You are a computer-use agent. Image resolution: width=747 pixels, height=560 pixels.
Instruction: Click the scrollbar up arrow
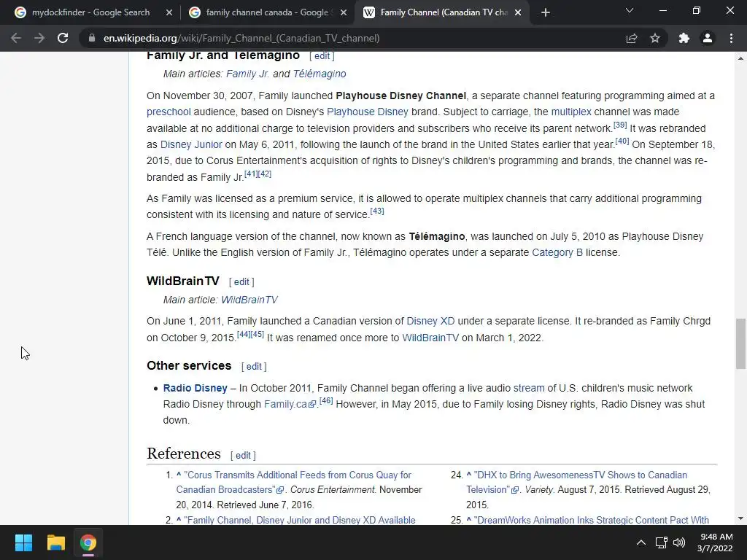pos(740,58)
